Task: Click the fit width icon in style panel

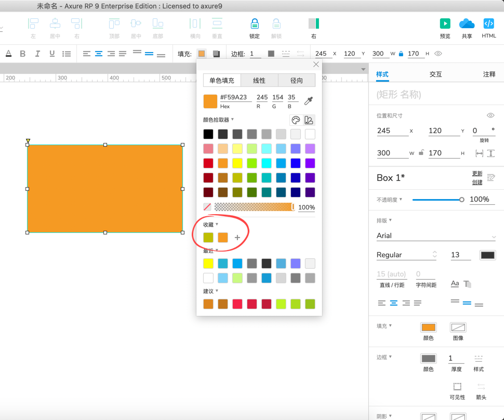Action: (479, 153)
